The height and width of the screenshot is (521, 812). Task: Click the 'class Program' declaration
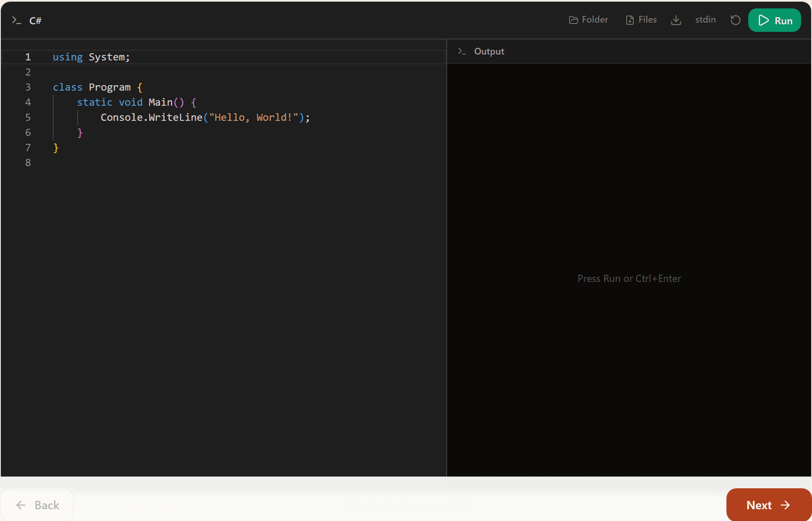[x=91, y=87]
